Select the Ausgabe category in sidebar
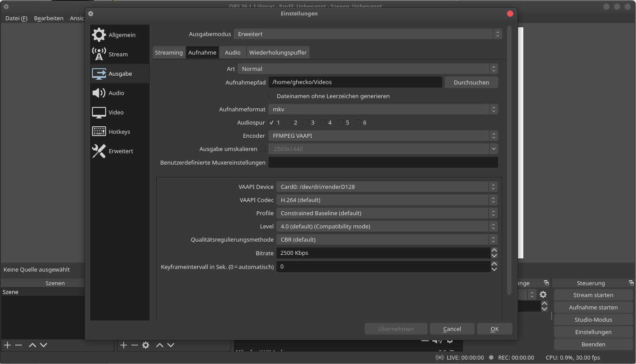The height and width of the screenshot is (364, 636). tap(120, 74)
